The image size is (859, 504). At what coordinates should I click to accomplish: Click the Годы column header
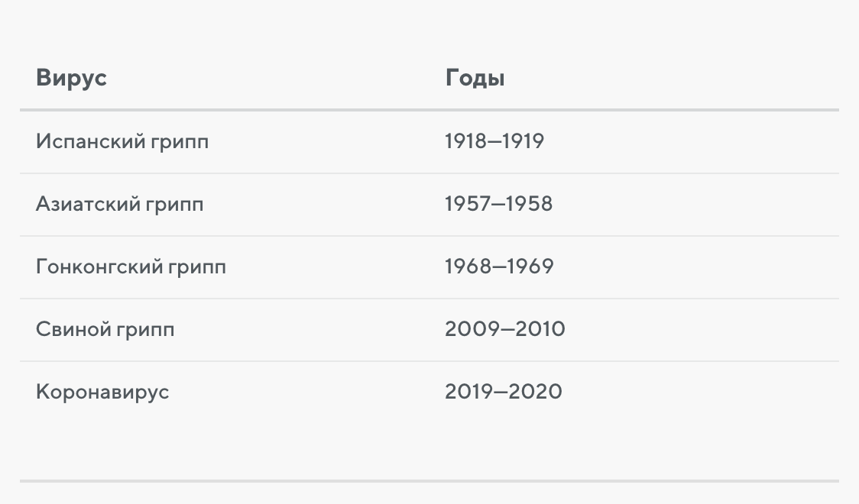[475, 78]
